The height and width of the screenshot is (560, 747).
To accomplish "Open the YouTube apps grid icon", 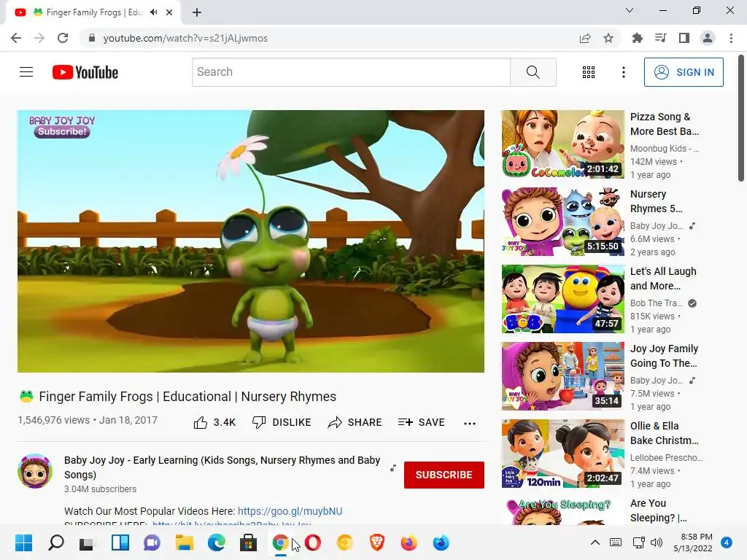I will [589, 72].
